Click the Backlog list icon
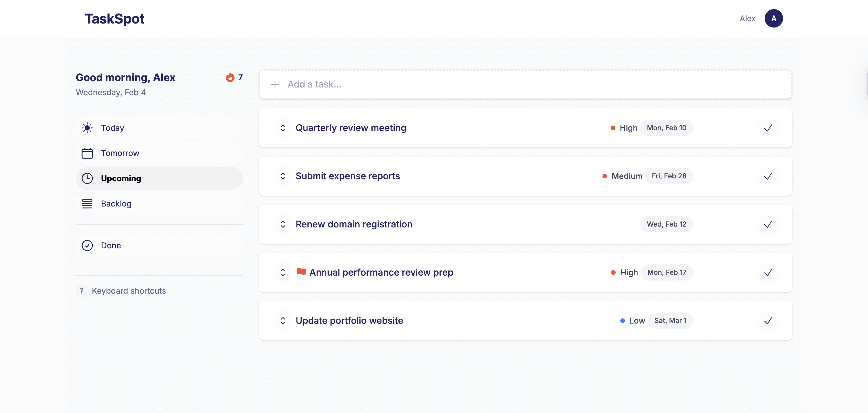This screenshot has height=413, width=868. (x=87, y=203)
